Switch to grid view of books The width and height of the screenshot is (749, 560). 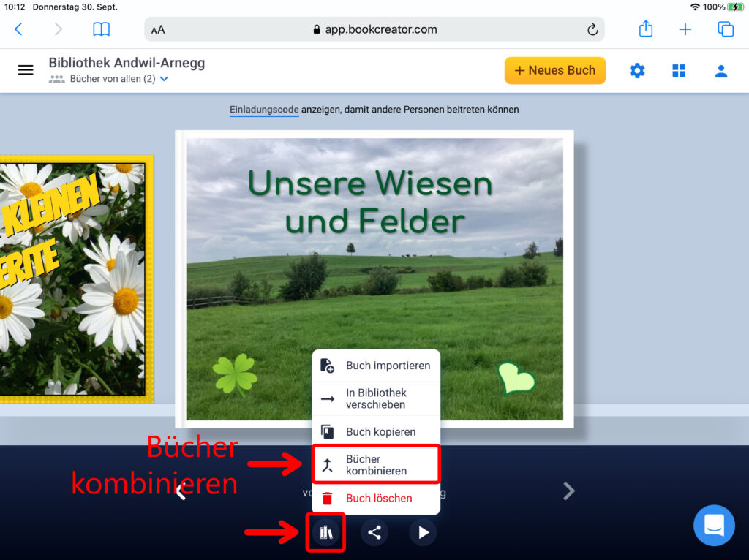tap(680, 71)
